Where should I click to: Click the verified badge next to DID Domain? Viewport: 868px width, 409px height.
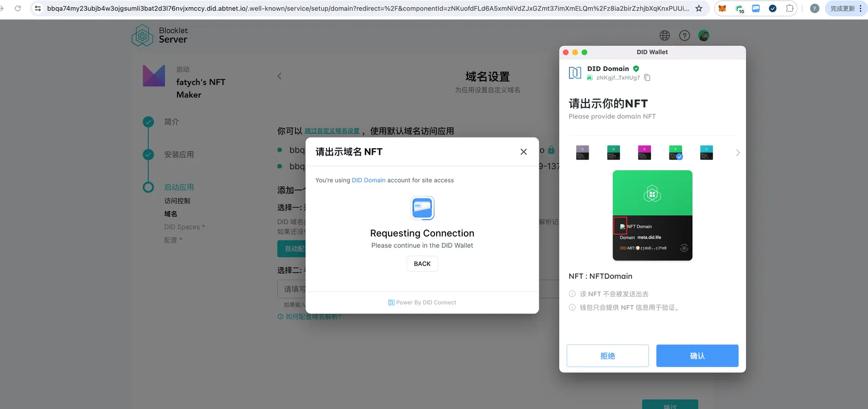tap(636, 68)
